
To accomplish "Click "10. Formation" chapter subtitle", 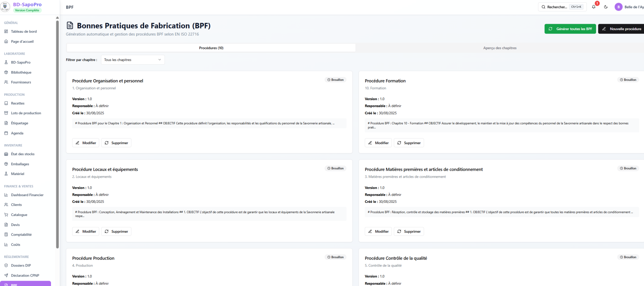I will point(376,88).
